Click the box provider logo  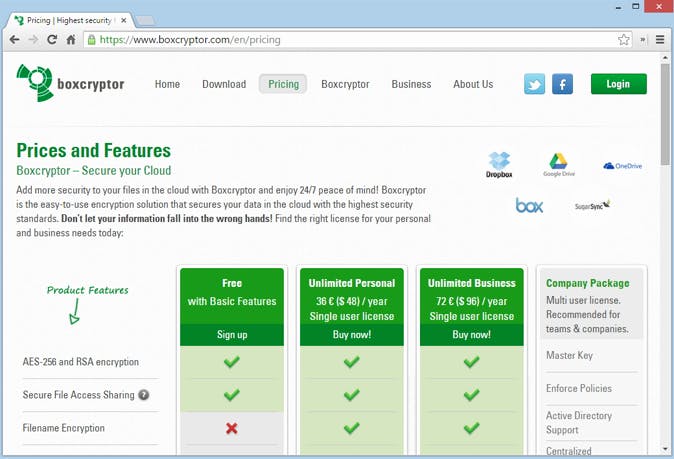[x=529, y=205]
